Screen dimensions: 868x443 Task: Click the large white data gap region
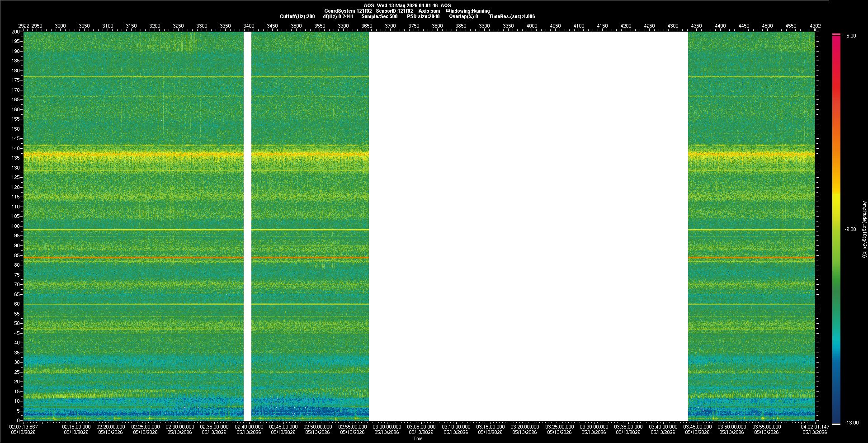pyautogui.click(x=528, y=226)
